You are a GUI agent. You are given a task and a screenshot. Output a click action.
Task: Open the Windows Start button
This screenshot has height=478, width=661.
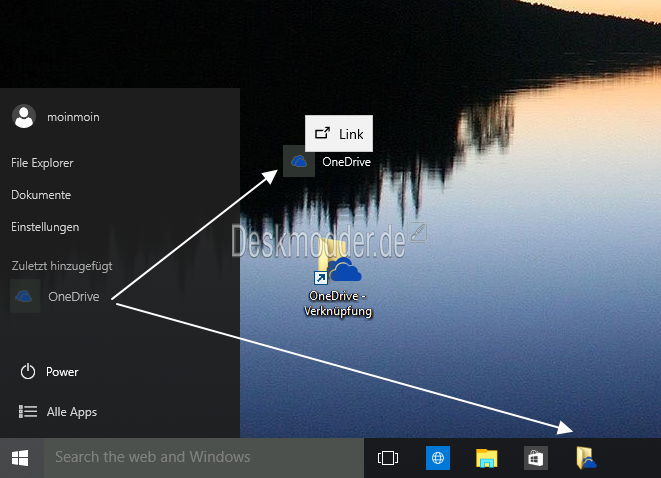20,458
